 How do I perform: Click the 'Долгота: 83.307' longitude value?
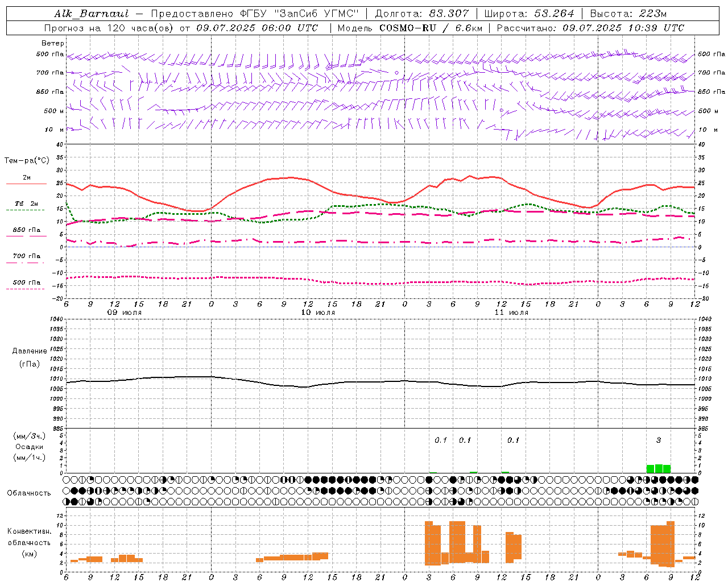pyautogui.click(x=421, y=14)
